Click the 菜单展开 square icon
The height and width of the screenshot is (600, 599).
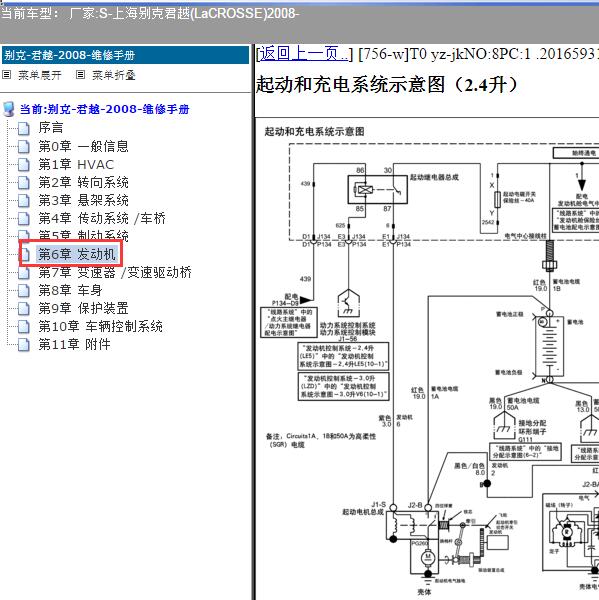coord(7,75)
